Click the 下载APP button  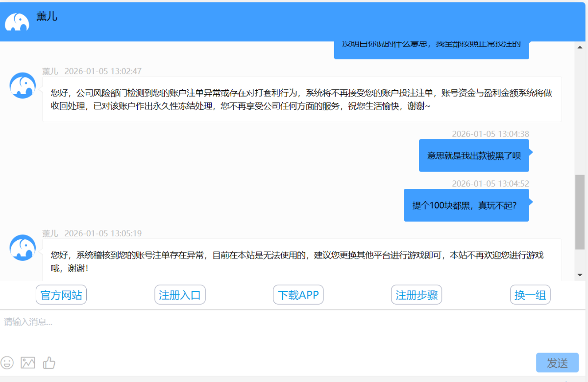click(x=298, y=295)
